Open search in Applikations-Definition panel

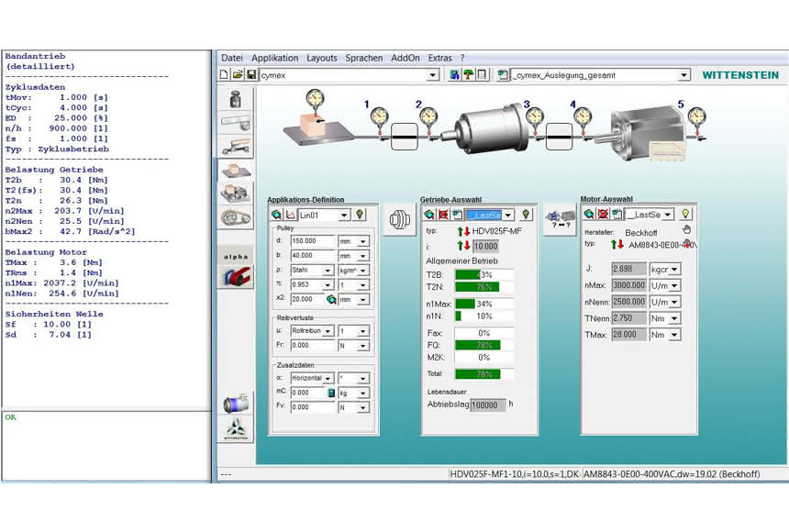click(276, 215)
